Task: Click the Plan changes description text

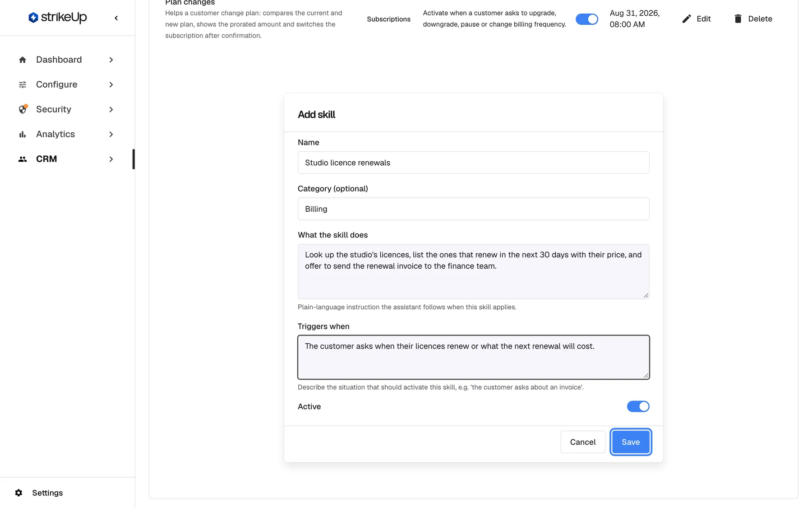Action: (254, 24)
